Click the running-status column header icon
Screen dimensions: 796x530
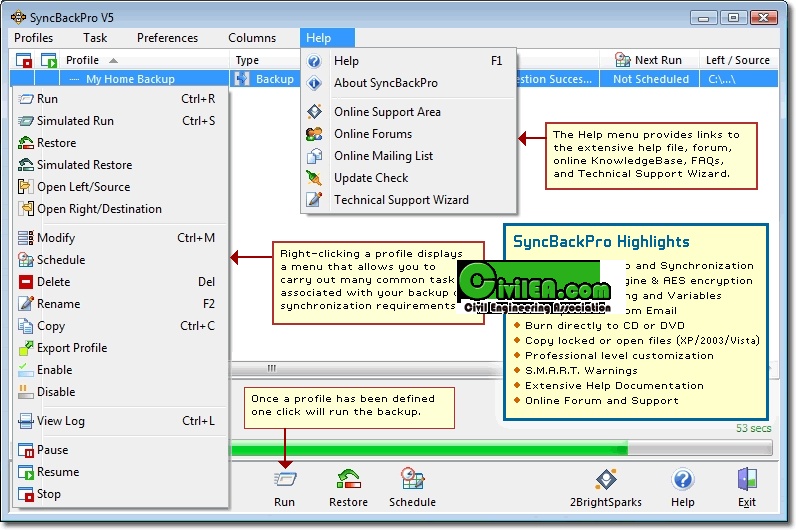pyautogui.click(x=49, y=60)
